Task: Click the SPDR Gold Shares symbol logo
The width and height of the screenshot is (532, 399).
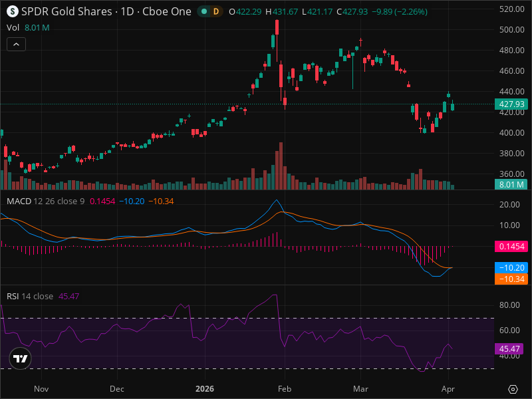Action: 13,11
